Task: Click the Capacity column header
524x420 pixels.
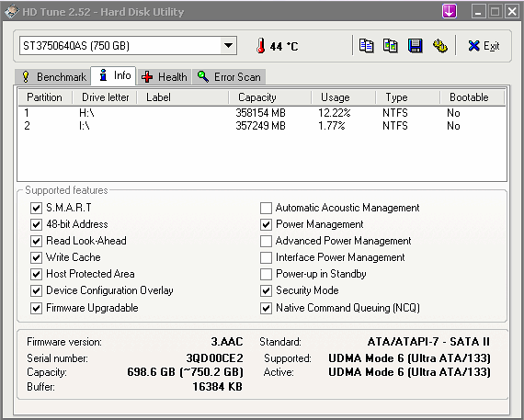Action: [x=270, y=97]
